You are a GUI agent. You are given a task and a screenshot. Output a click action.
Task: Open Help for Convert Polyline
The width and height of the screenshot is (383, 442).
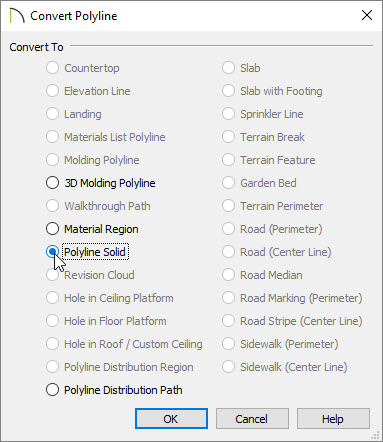point(333,419)
